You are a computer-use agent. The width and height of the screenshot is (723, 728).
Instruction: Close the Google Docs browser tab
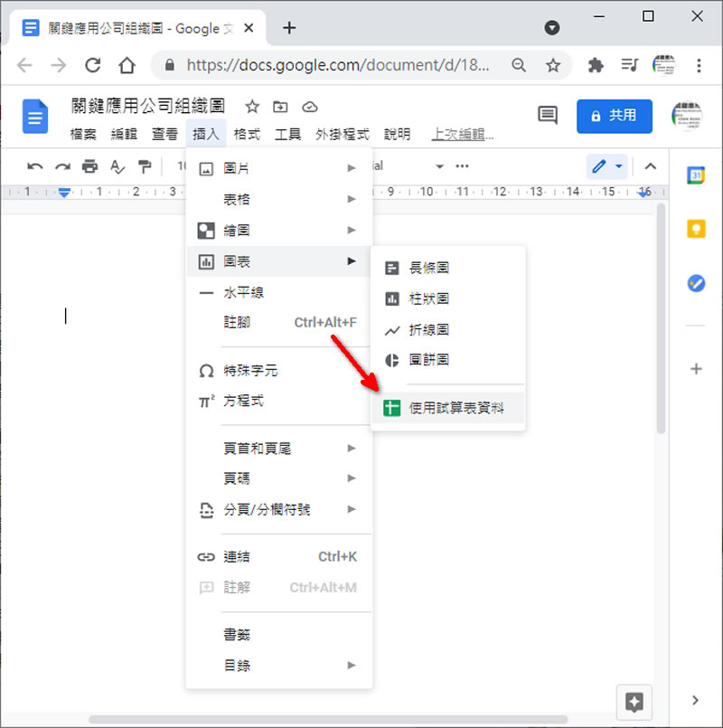249,28
